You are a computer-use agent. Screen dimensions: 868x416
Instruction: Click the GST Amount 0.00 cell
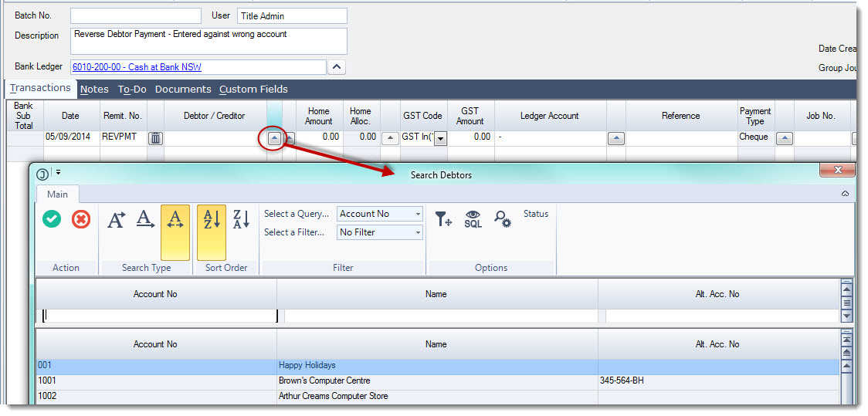tap(471, 137)
